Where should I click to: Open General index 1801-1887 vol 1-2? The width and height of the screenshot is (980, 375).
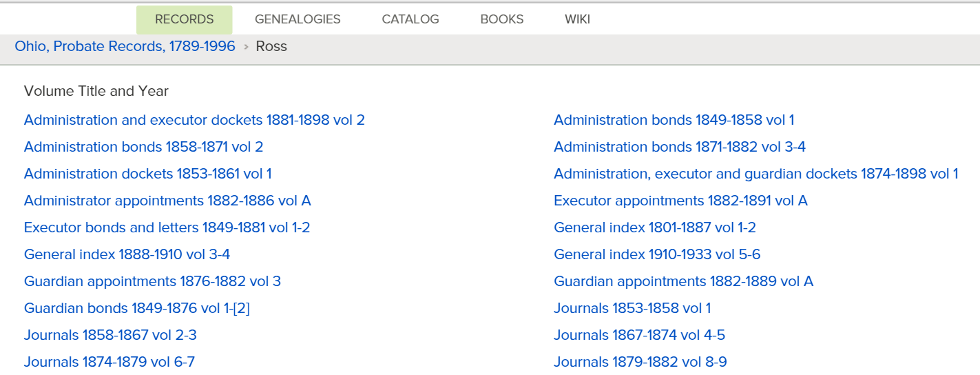(654, 227)
